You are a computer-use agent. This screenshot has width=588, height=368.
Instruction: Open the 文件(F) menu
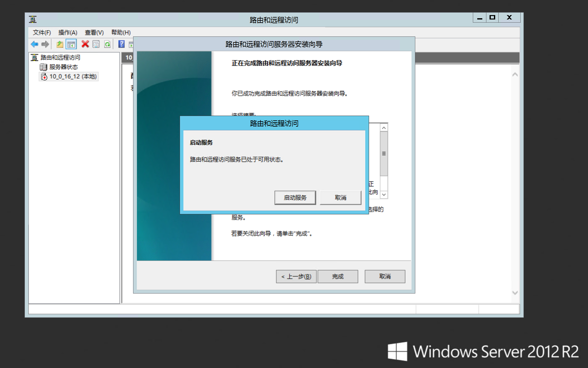point(42,32)
